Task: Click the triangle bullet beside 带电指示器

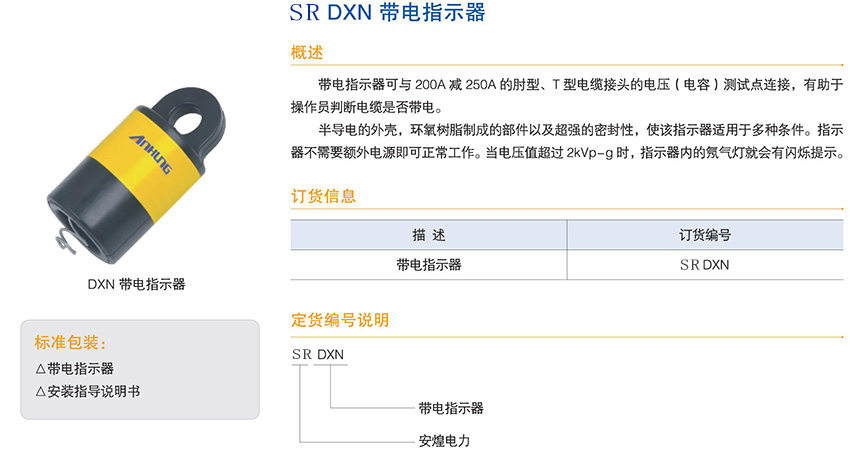Action: coord(40,369)
